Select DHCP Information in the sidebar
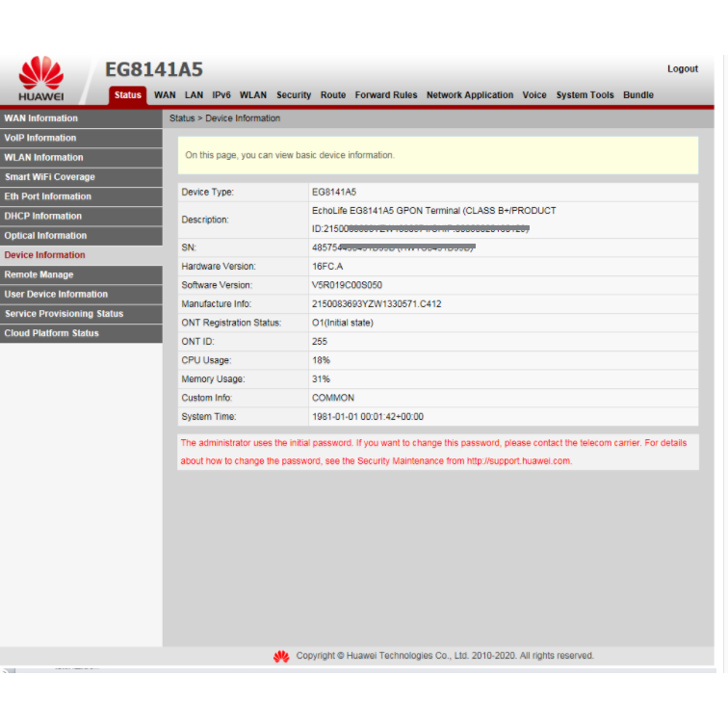728x728 pixels. [81, 216]
